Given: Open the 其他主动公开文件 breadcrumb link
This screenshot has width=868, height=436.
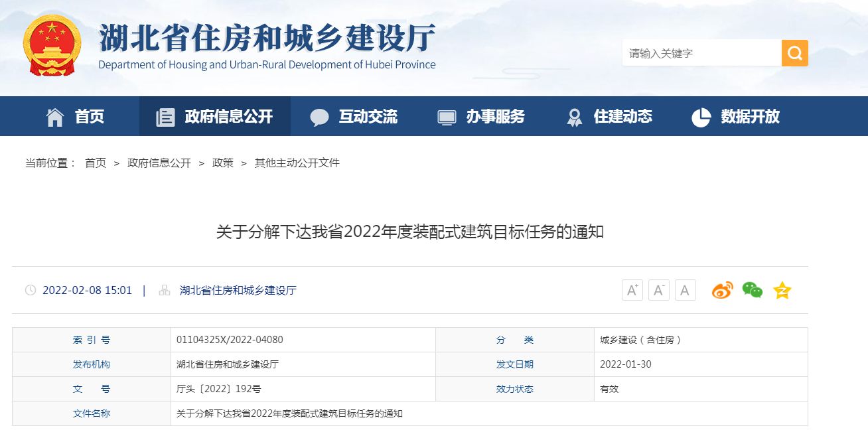Looking at the screenshot, I should click(296, 163).
